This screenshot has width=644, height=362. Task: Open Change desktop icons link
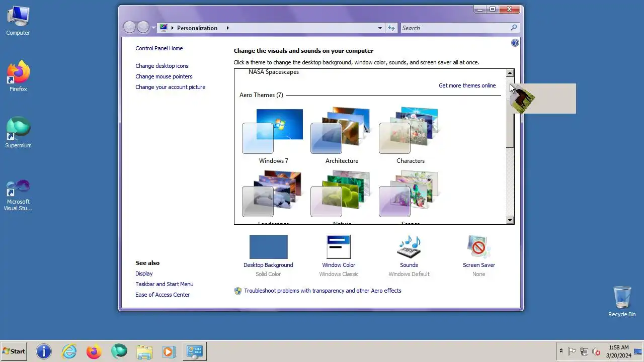tap(162, 66)
